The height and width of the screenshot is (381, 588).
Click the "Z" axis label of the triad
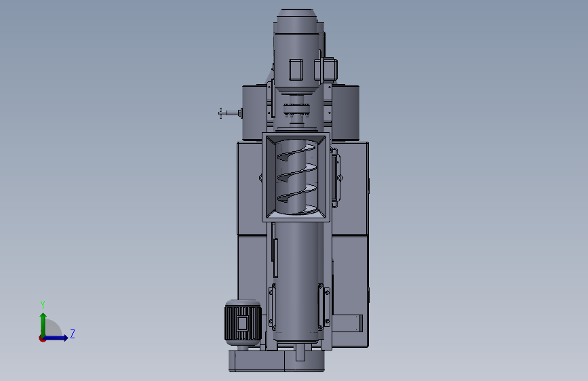(x=73, y=334)
